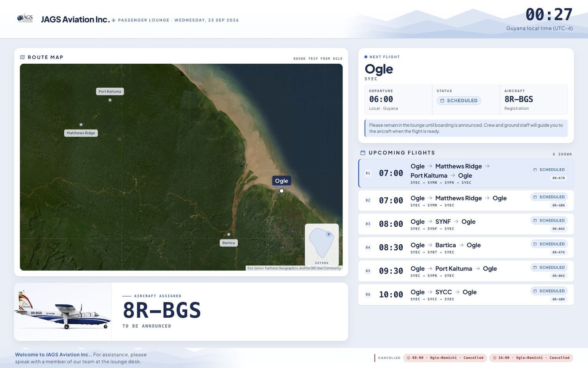Select the Bartica map marker
This screenshot has height=368, width=588.
(x=229, y=234)
